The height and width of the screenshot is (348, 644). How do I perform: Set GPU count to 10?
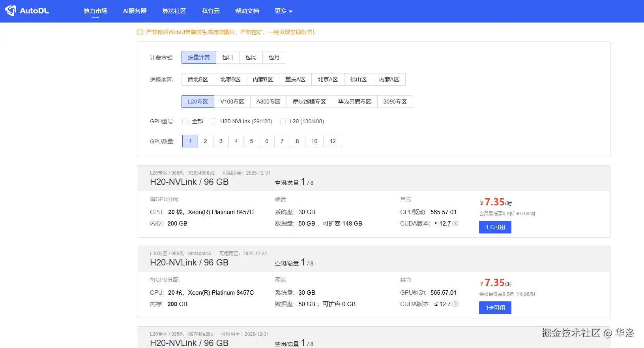[x=315, y=141]
